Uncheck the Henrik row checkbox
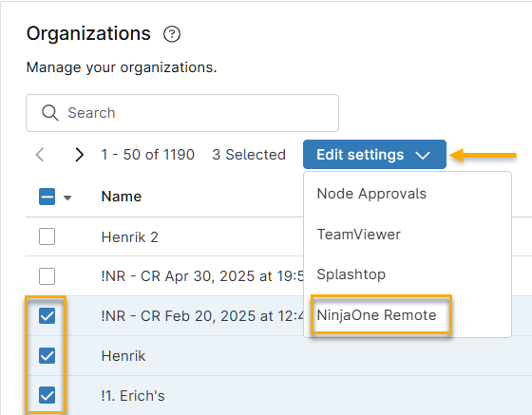532x415 pixels. coord(47,356)
